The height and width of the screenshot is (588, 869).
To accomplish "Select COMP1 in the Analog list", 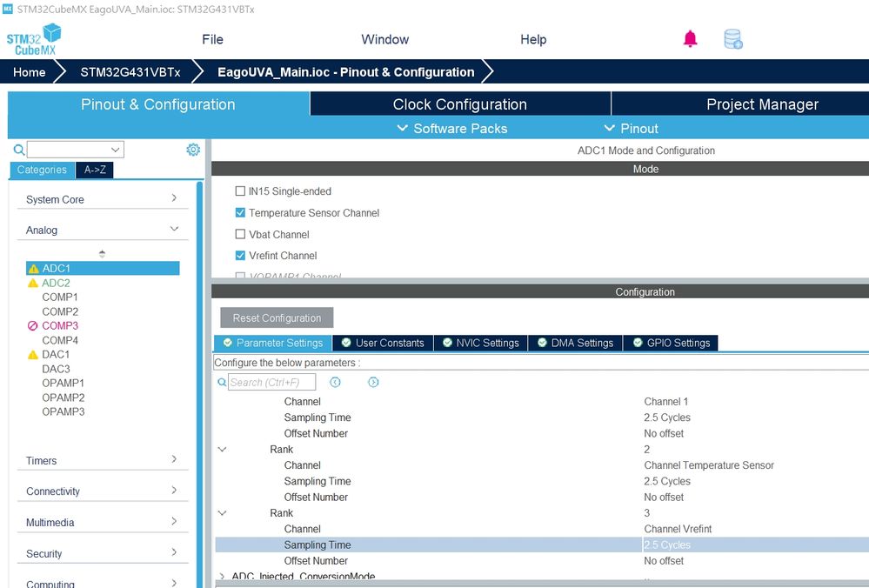I will click(60, 297).
